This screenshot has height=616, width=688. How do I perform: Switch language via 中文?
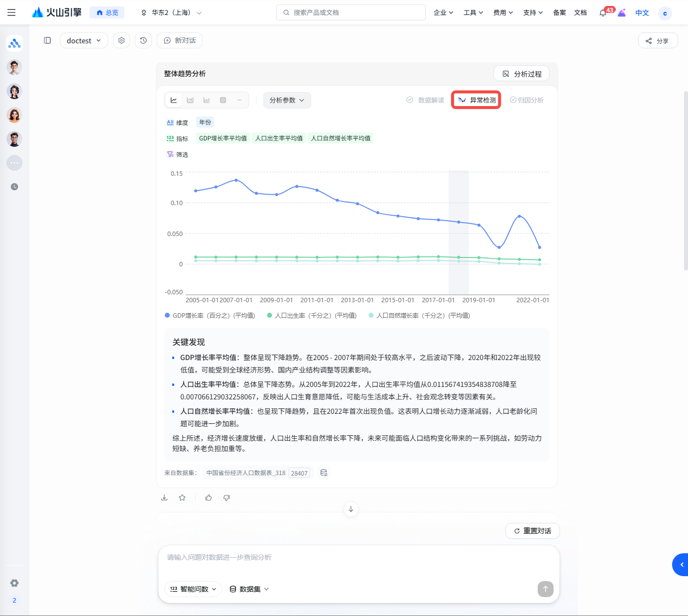click(642, 13)
